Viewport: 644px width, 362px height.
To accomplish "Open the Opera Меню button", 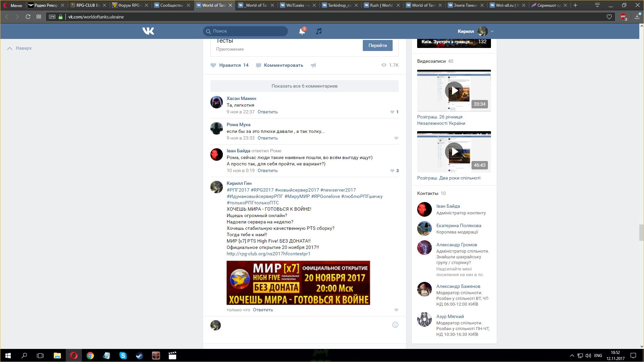I will [13, 5].
